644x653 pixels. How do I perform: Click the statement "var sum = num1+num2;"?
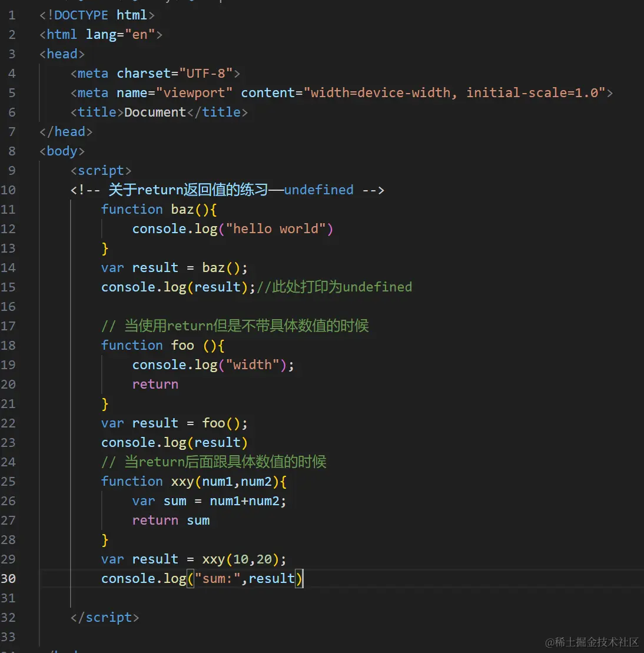pos(210,501)
